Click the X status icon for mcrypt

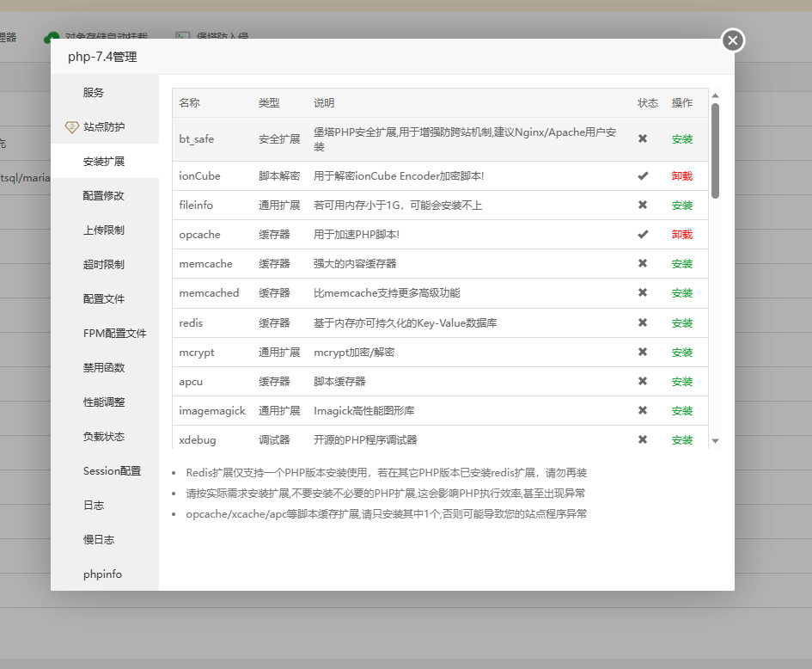coord(643,352)
